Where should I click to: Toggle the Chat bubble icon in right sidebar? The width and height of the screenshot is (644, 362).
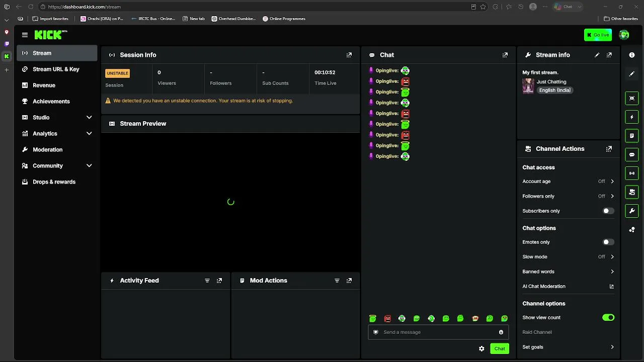(x=632, y=154)
